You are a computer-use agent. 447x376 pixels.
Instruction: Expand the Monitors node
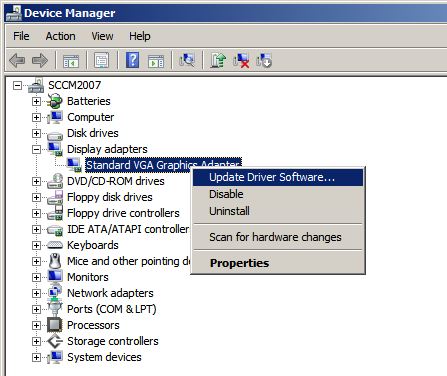pyautogui.click(x=36, y=277)
